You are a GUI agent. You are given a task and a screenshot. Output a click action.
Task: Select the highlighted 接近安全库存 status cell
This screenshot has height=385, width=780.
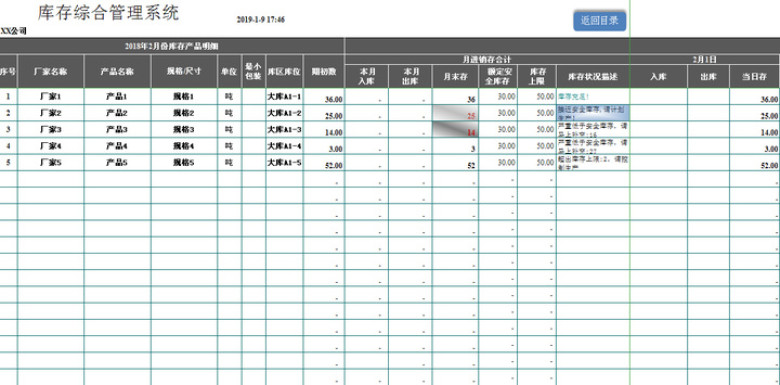(593, 113)
